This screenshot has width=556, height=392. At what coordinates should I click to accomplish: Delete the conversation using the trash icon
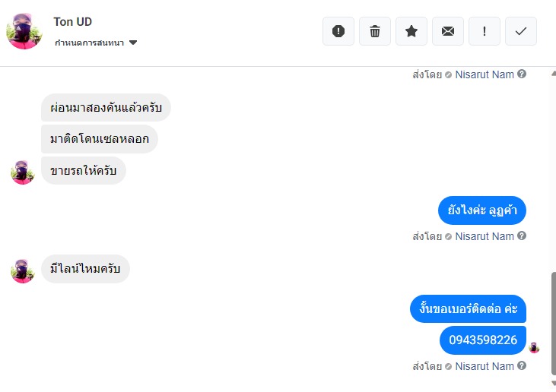coord(375,31)
